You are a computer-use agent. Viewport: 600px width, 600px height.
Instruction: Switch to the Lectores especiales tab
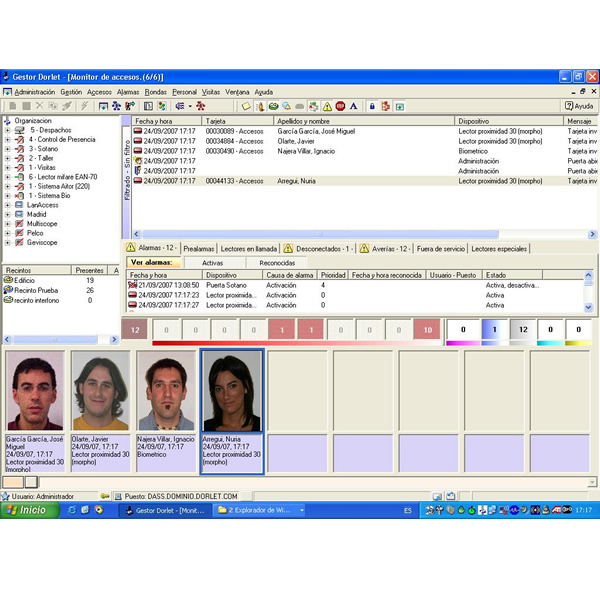(x=499, y=249)
